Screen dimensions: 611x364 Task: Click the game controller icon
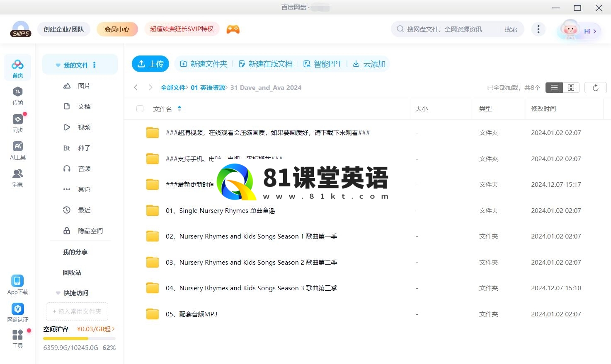click(233, 29)
